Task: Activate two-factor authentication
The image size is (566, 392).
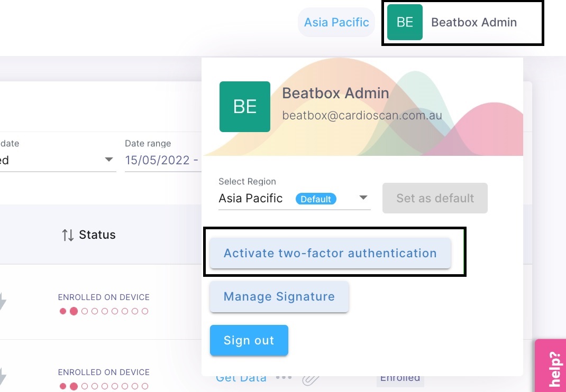Action: [330, 253]
